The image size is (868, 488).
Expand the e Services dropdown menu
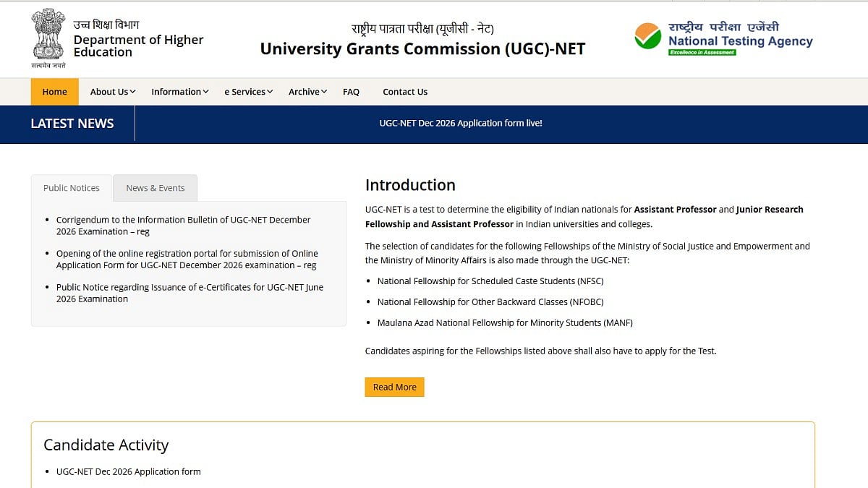249,92
